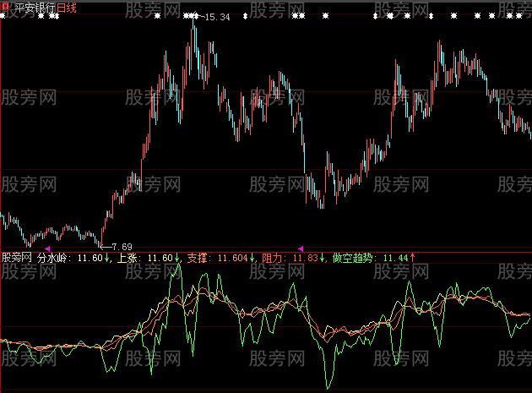
Task: Click the small icon left of 平安银行
Action: pyautogui.click(x=5, y=7)
